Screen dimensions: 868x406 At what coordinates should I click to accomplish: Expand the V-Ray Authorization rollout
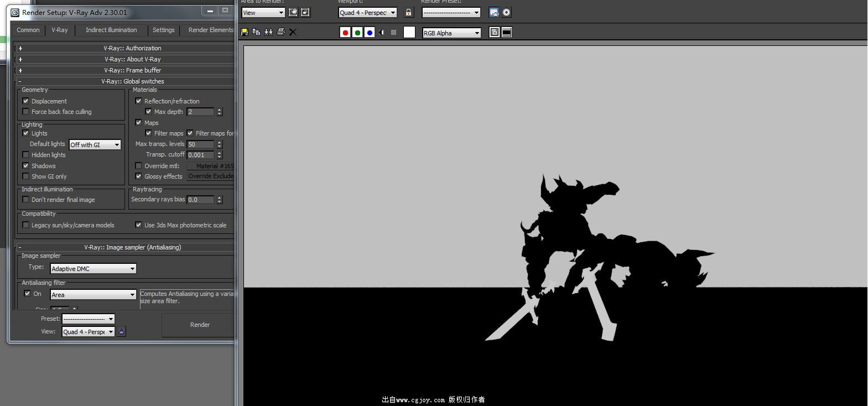(125, 48)
